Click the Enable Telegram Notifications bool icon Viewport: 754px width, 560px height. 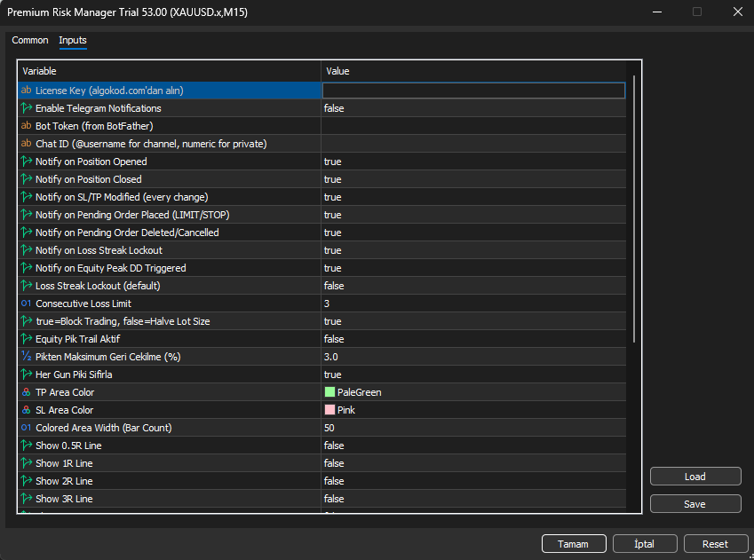tap(27, 108)
